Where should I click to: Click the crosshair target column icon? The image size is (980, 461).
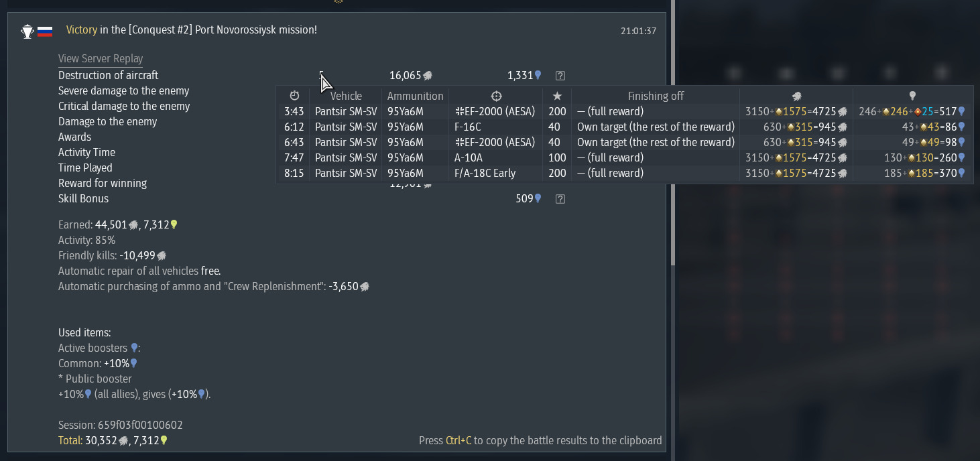pos(496,96)
